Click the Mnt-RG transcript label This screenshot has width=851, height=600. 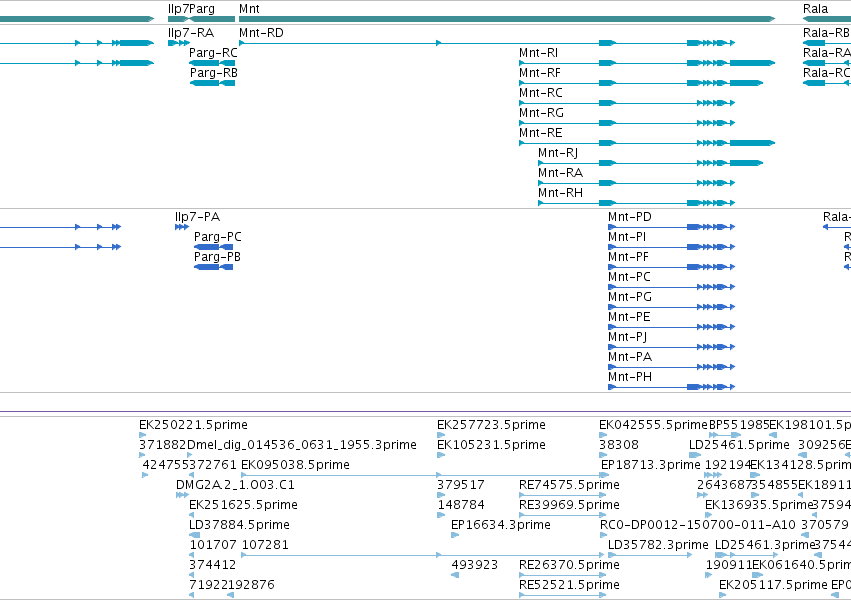[541, 113]
